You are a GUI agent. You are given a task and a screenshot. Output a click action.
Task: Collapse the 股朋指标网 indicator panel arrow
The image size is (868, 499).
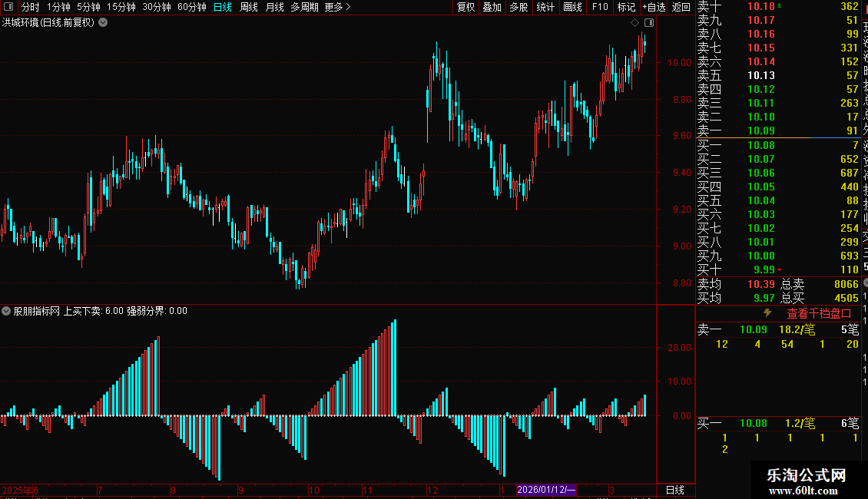(x=6, y=311)
